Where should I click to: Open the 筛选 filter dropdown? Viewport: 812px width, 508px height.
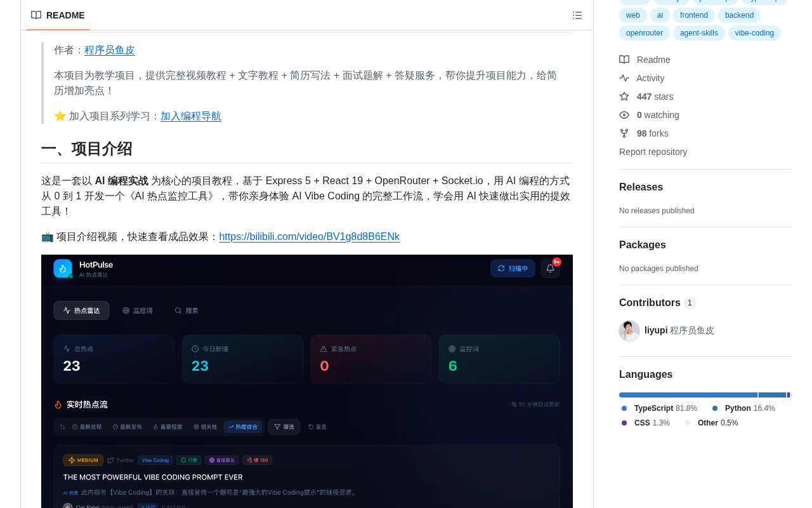point(284,427)
